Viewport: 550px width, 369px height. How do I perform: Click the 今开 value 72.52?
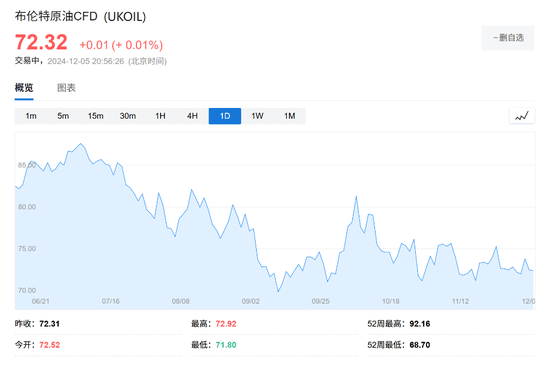click(49, 345)
